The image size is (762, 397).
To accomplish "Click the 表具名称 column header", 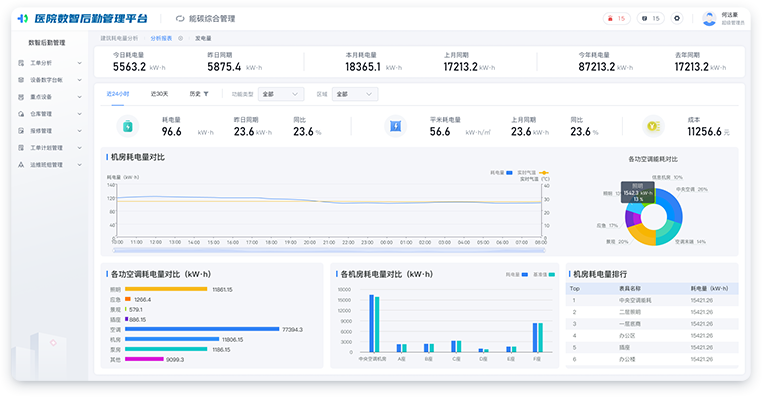I will click(x=630, y=289).
